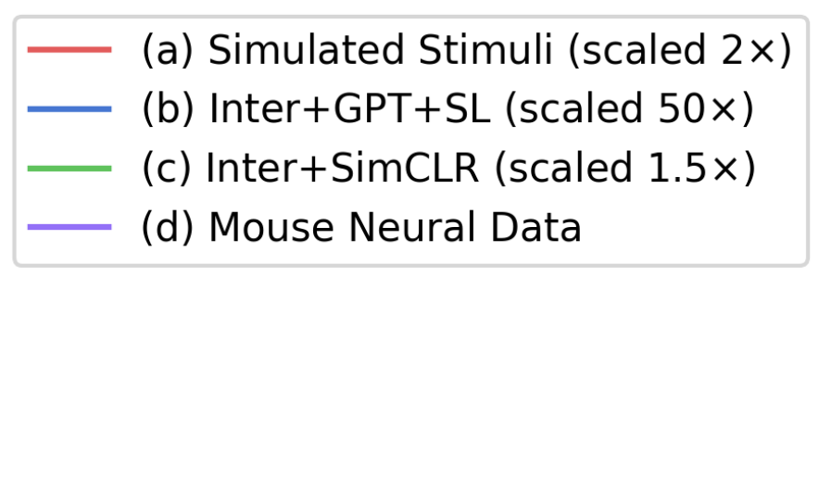Select the "(d)" legend marker
The image size is (819, 504).
click(169, 228)
